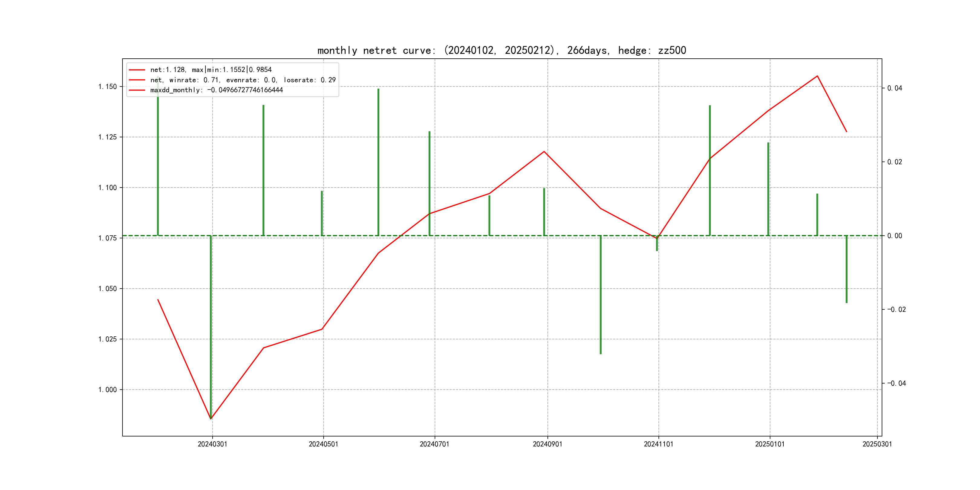980x490 pixels.
Task: Click the 1.000 left axis tick label
Action: pos(108,390)
